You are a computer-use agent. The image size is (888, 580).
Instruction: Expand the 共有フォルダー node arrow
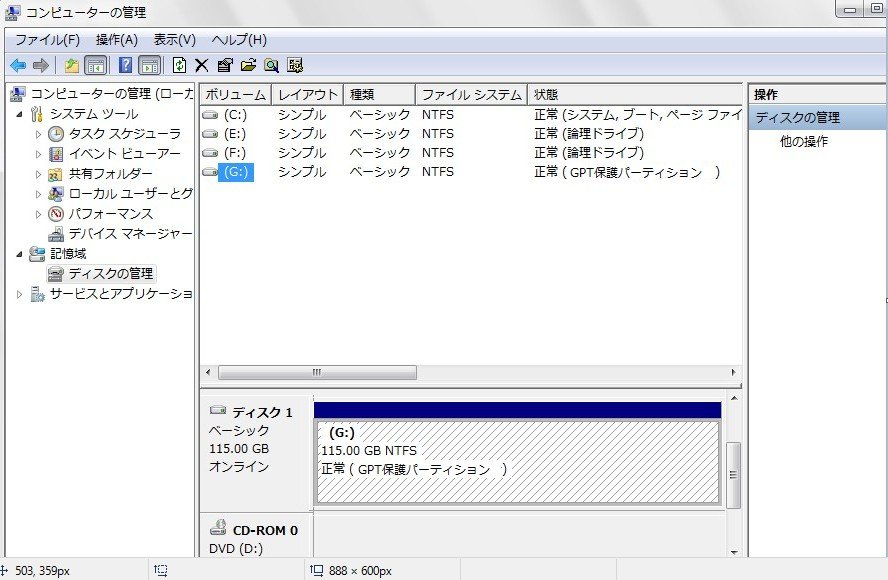tap(38, 174)
